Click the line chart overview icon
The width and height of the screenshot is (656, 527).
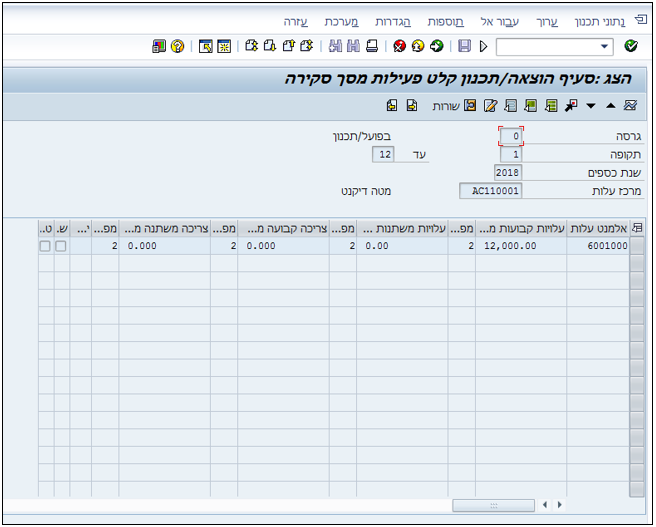(x=630, y=105)
